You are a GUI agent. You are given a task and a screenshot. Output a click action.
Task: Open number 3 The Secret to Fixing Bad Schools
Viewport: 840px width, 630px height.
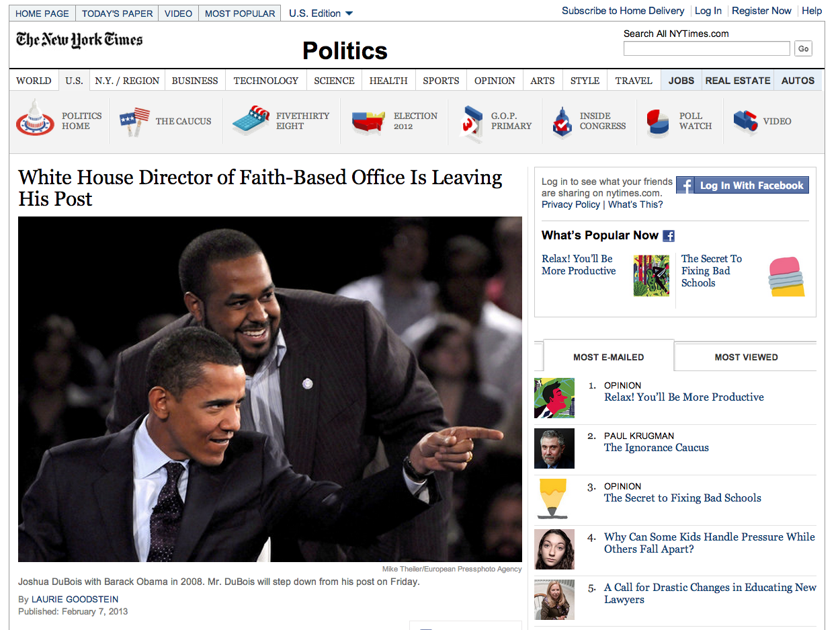click(682, 498)
